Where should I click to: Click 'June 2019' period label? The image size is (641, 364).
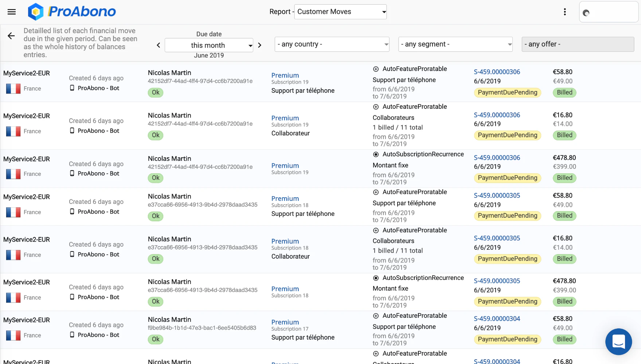(x=209, y=55)
